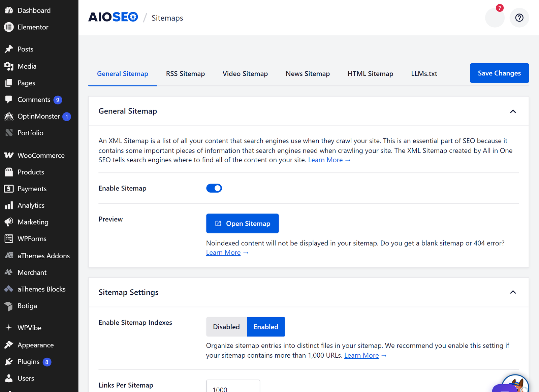Image resolution: width=539 pixels, height=392 pixels.
Task: Switch to the LLMs.txt tab
Action: (x=424, y=74)
